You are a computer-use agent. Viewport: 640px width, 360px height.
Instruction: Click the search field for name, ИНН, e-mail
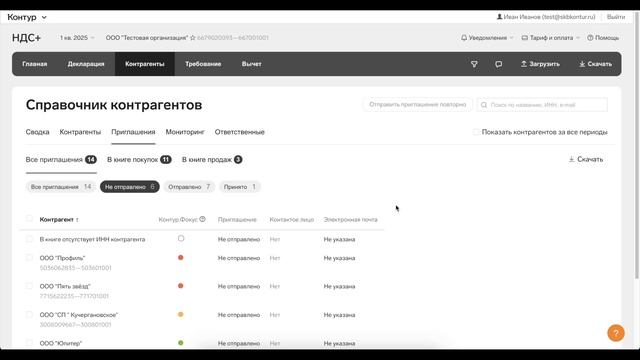point(542,104)
